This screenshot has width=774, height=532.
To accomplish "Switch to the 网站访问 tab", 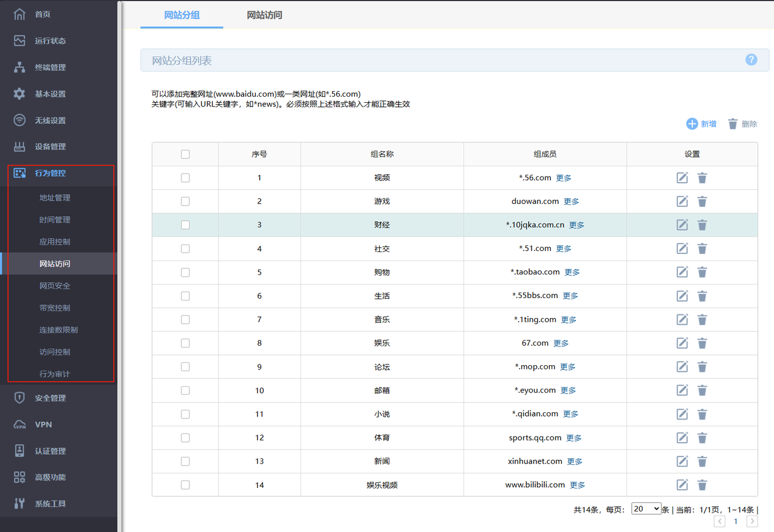I will [264, 15].
